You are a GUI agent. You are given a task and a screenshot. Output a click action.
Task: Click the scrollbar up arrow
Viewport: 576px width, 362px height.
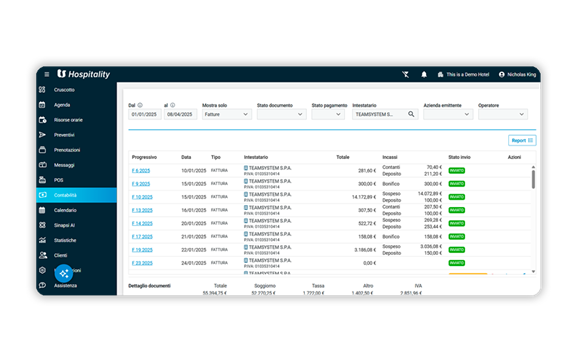pyautogui.click(x=533, y=167)
